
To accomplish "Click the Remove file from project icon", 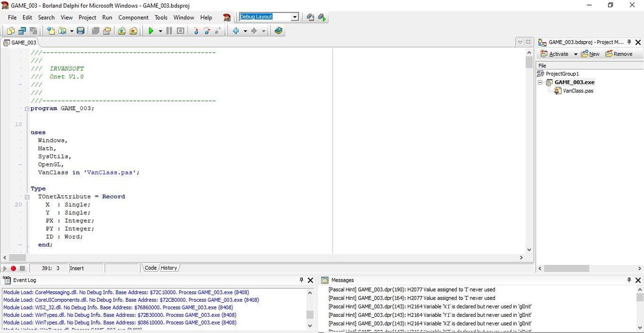I will (x=133, y=31).
